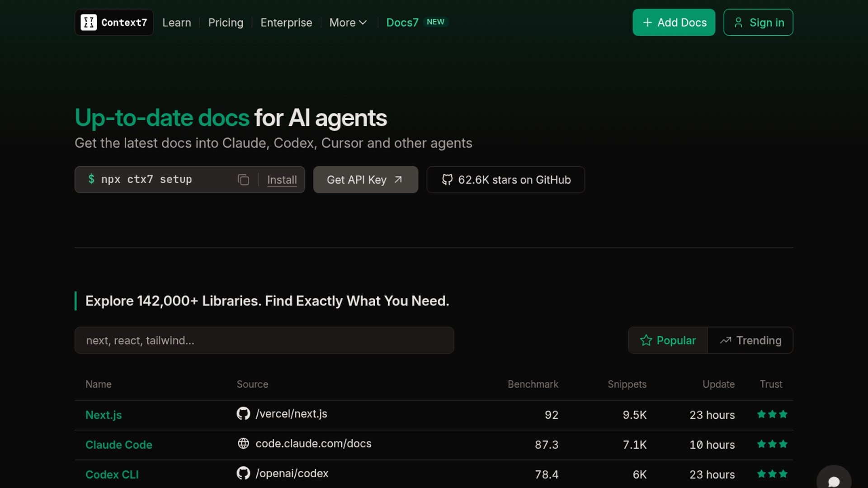Click GitHub icon beside /openai/codex
The width and height of the screenshot is (868, 488).
(x=243, y=473)
